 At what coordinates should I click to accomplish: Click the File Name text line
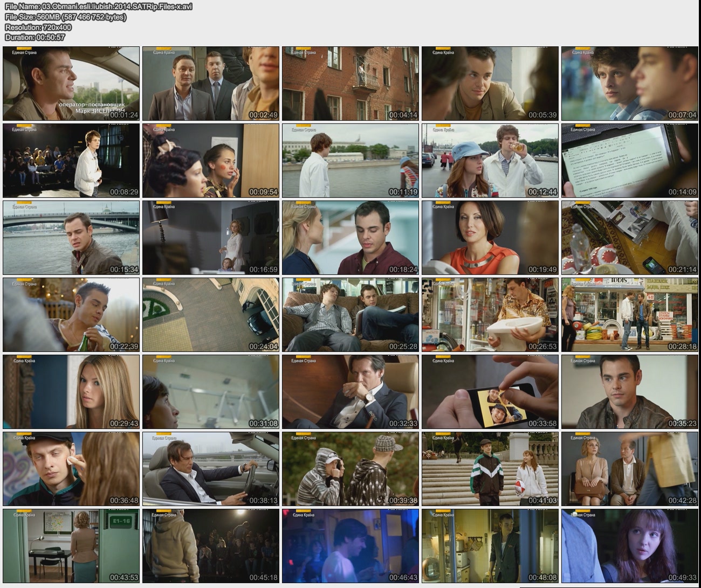click(99, 6)
